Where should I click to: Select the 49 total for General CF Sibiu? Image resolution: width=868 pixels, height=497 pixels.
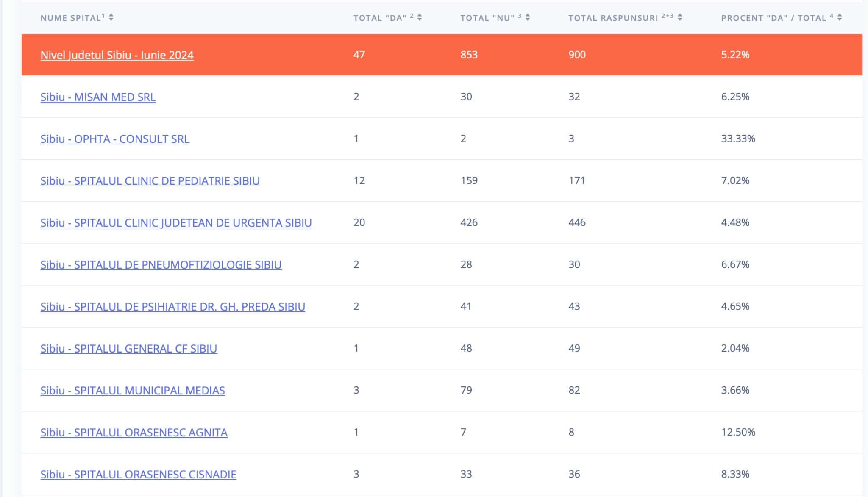coord(574,348)
